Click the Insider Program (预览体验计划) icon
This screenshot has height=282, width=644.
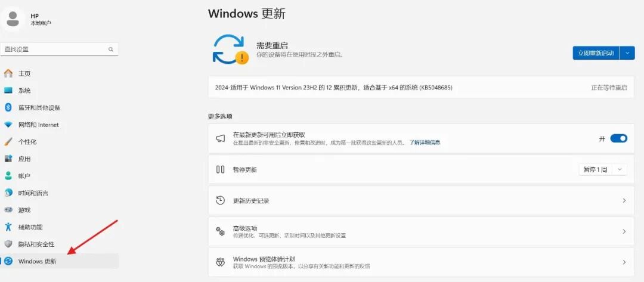221,262
